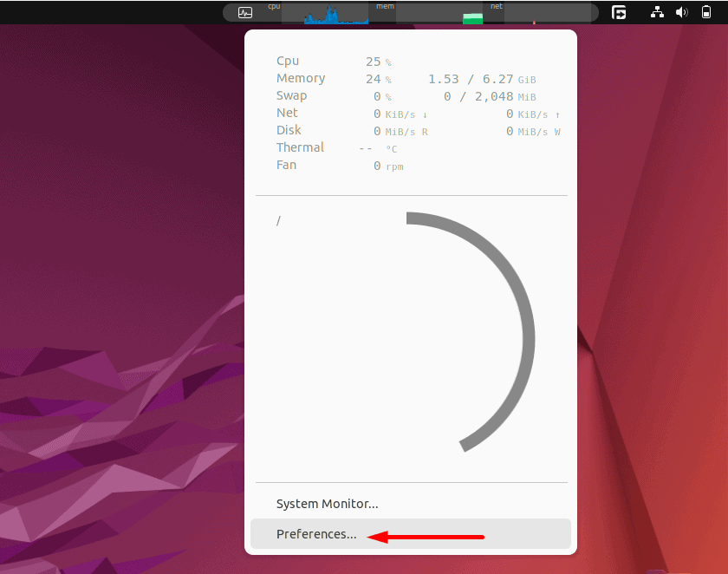
Task: Open the session switch icon in top bar
Action: tap(619, 12)
